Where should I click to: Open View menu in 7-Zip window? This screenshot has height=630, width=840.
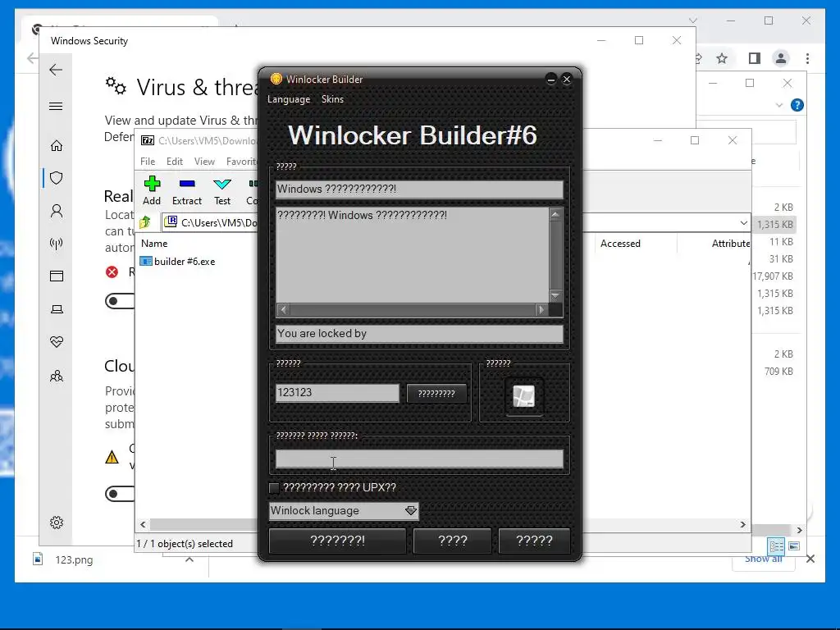(204, 162)
